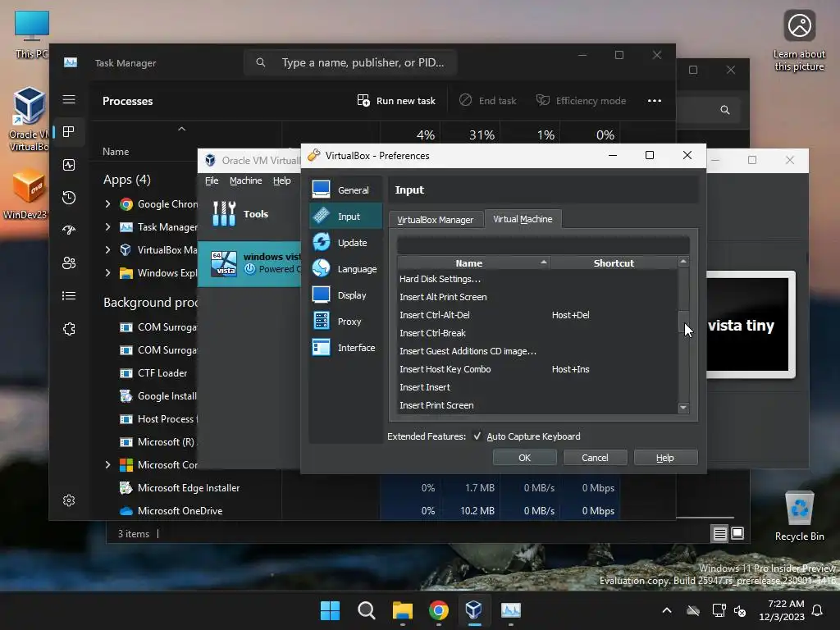Click Host+Del shortcut cell
Viewport: 840px width, 630px height.
571,315
